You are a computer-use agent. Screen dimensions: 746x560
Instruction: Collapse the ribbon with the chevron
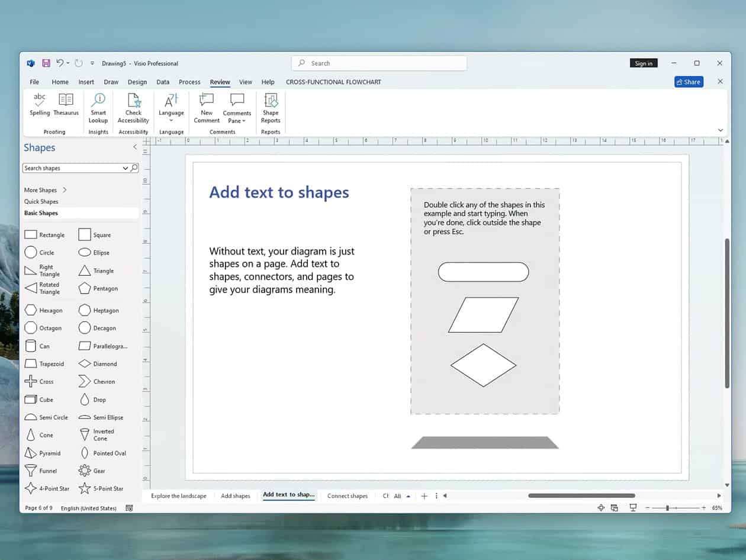(721, 130)
